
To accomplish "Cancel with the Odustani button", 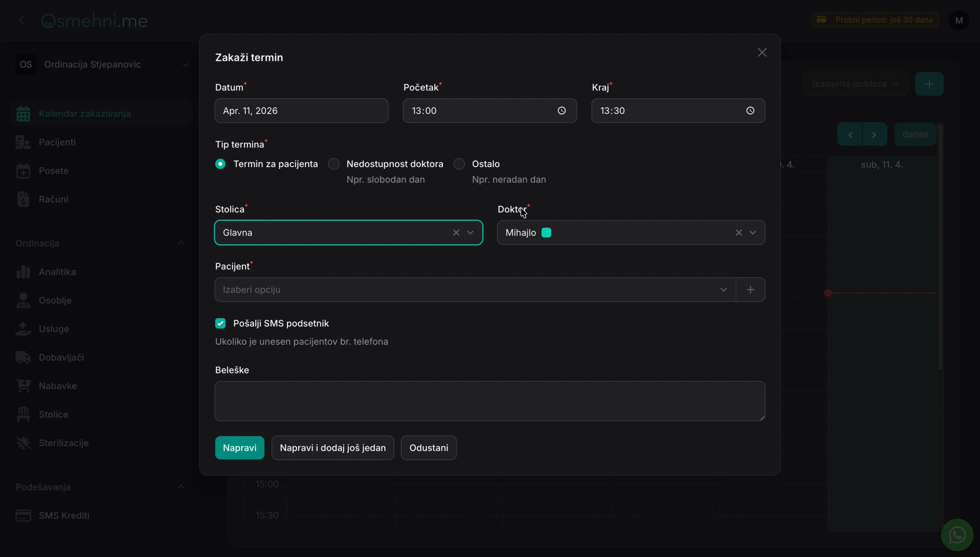I will (429, 448).
